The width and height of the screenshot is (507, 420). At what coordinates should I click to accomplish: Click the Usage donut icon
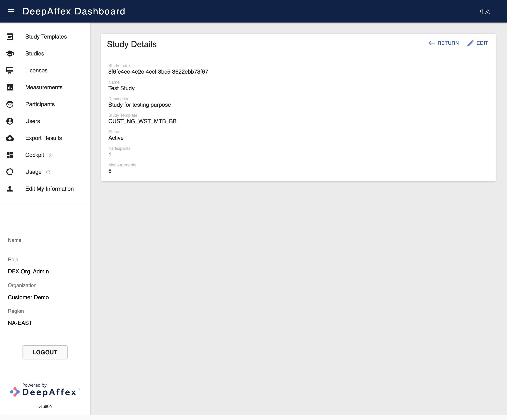click(x=10, y=172)
